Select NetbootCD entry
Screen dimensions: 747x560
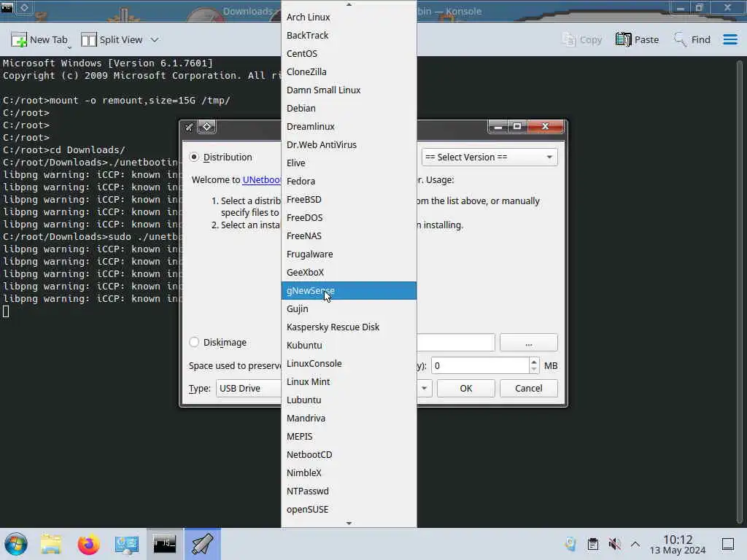[x=349, y=455]
